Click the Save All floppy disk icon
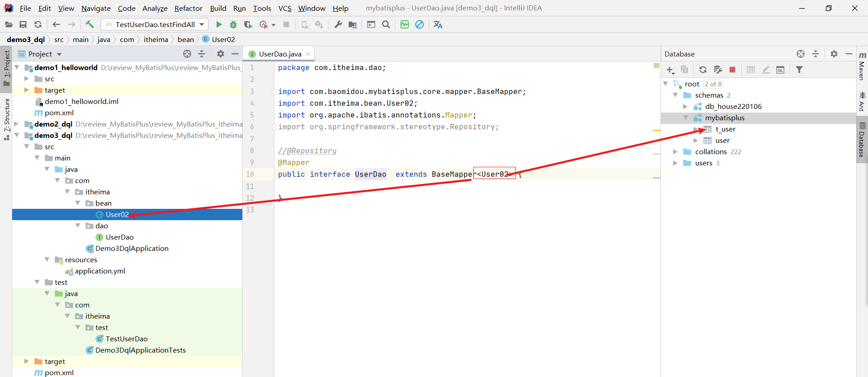Viewport: 868px width, 377px height. (23, 24)
